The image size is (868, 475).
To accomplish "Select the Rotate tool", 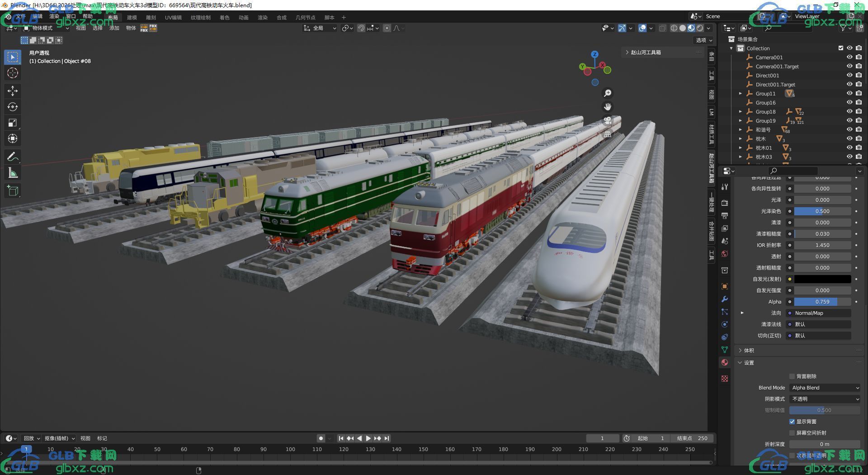I will pos(13,107).
